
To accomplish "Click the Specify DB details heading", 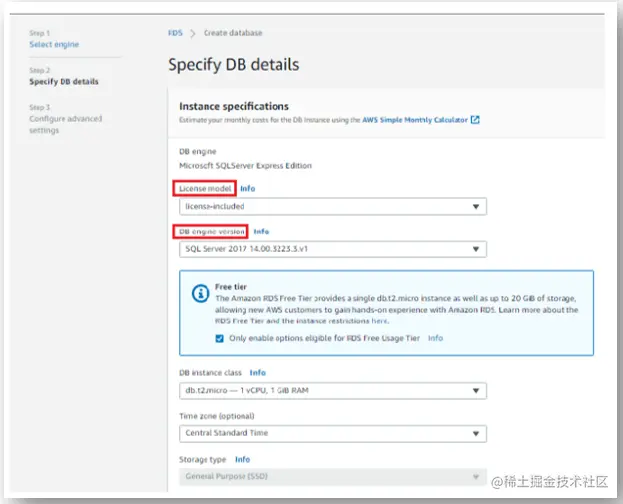I will pos(234,64).
